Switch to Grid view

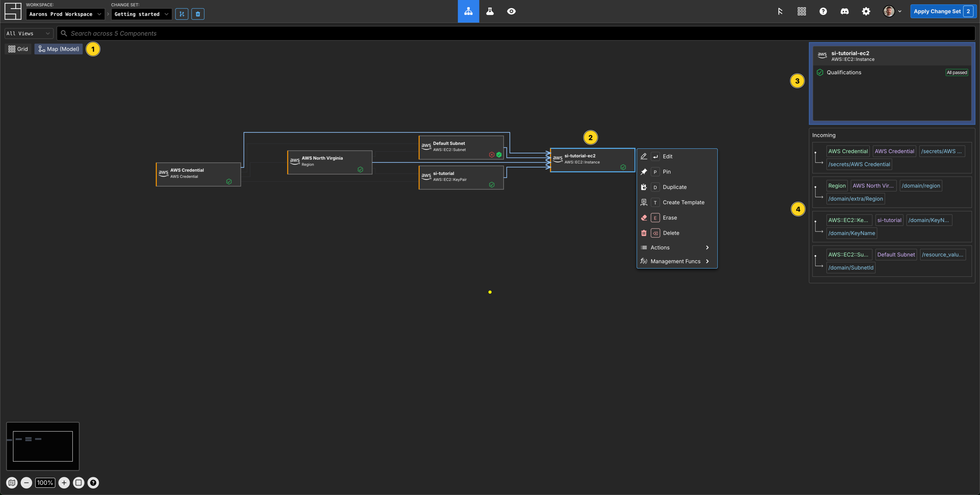(18, 49)
